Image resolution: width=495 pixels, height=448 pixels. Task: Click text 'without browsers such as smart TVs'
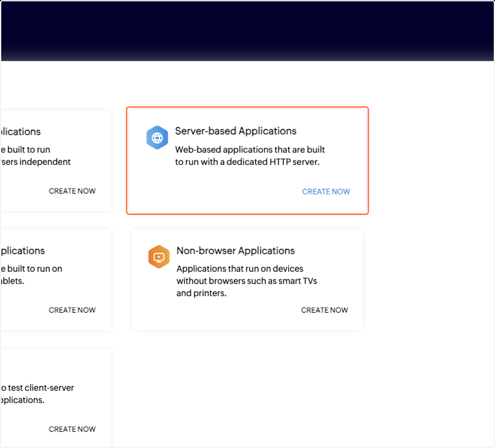tap(247, 281)
